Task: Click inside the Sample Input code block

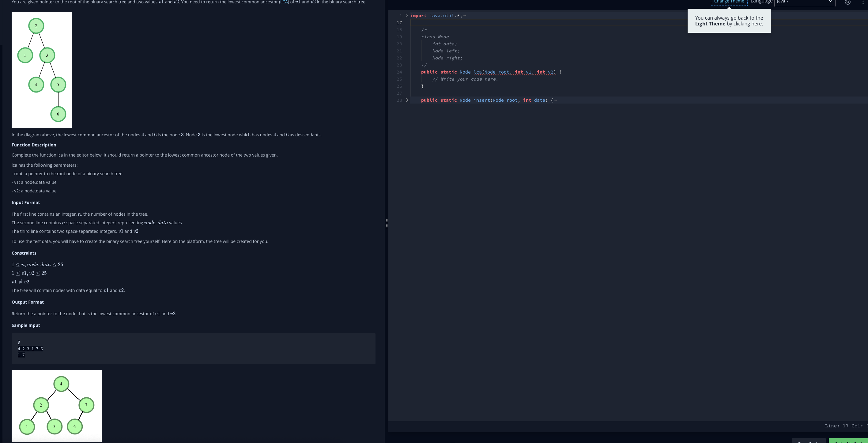Action: pos(193,349)
